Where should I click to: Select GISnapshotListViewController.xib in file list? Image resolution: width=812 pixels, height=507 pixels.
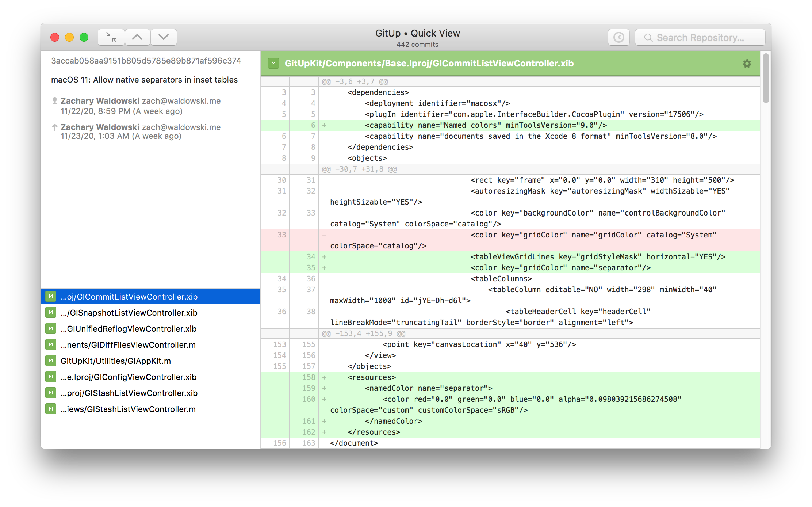tap(129, 313)
